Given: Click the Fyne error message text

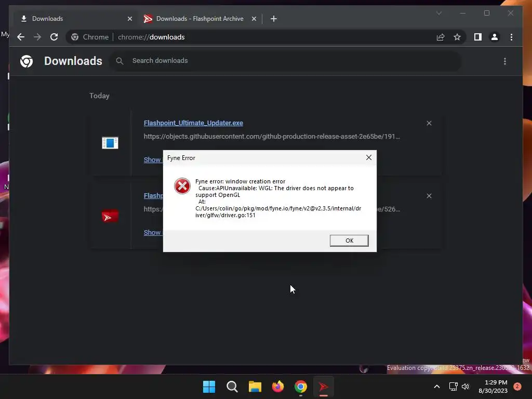Looking at the screenshot, I should pos(278,198).
